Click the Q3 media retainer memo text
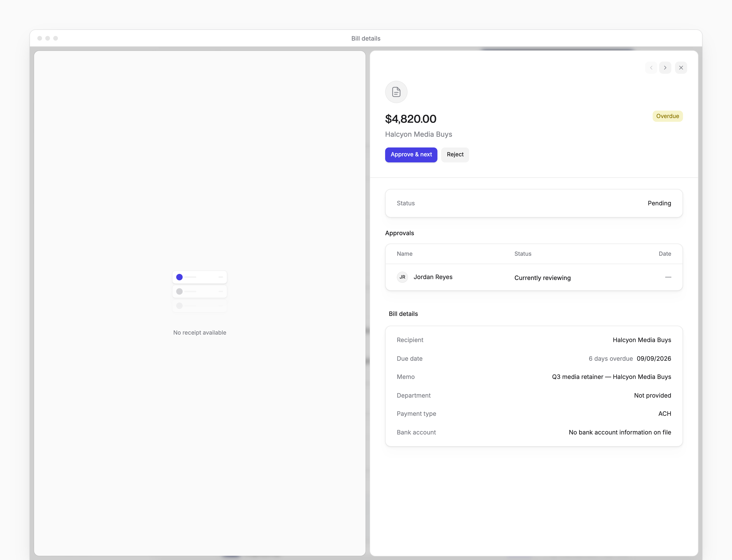 click(611, 377)
